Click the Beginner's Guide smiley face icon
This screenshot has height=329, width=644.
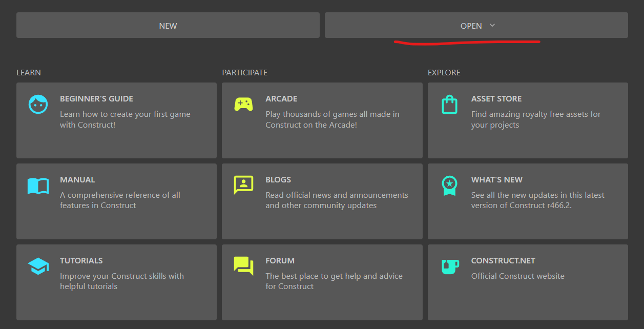(x=38, y=104)
